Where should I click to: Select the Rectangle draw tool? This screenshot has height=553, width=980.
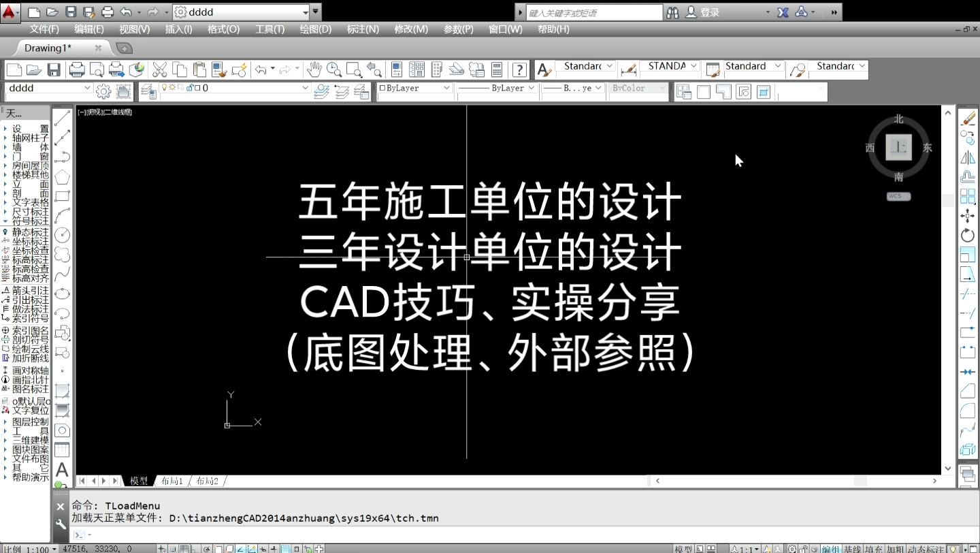[62, 196]
